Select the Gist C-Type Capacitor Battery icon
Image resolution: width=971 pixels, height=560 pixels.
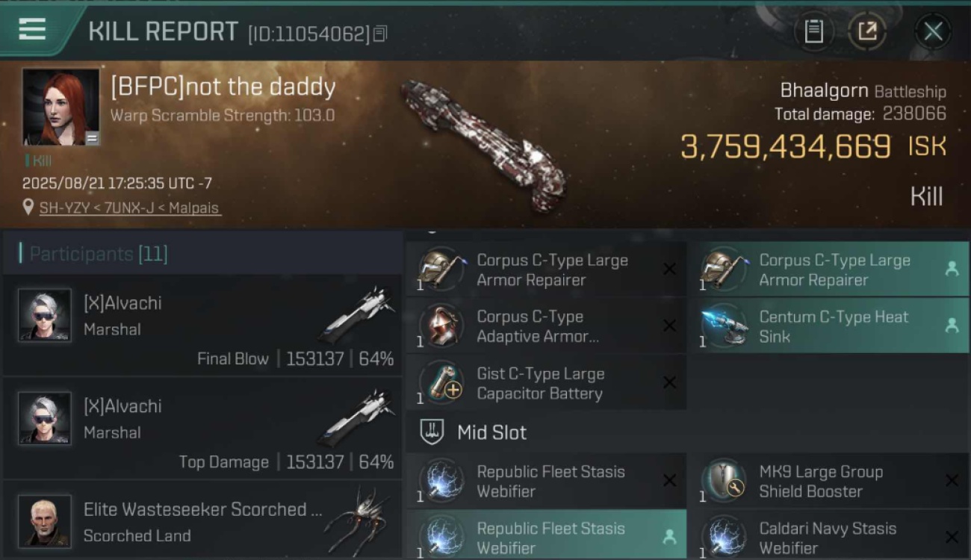coord(441,382)
